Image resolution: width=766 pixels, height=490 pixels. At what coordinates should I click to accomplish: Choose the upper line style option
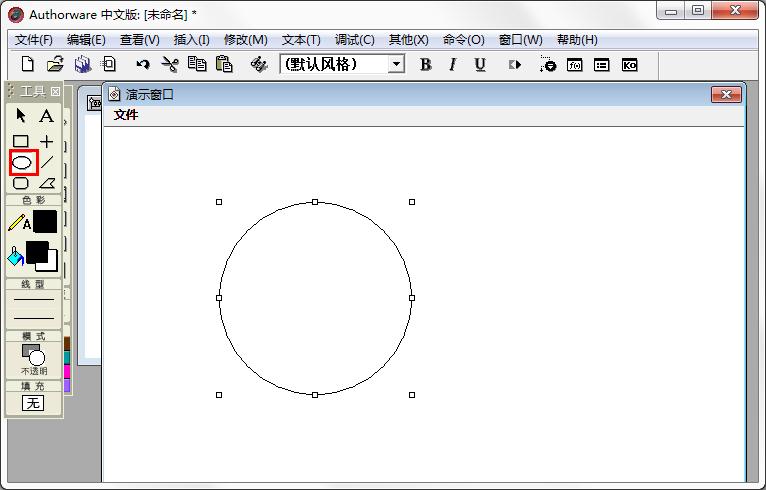34,299
